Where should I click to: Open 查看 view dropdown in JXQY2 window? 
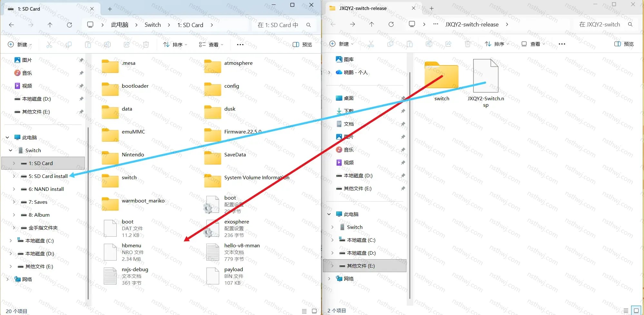(533, 44)
